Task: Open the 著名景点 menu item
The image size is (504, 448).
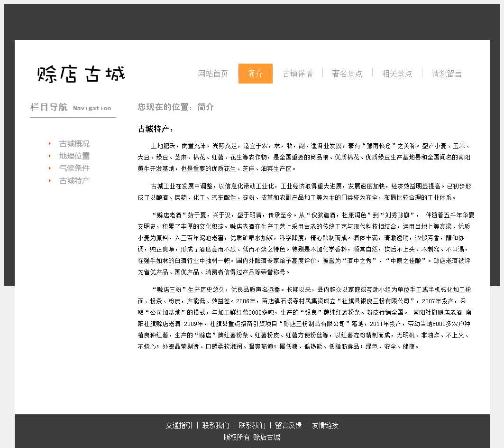Action: [347, 74]
